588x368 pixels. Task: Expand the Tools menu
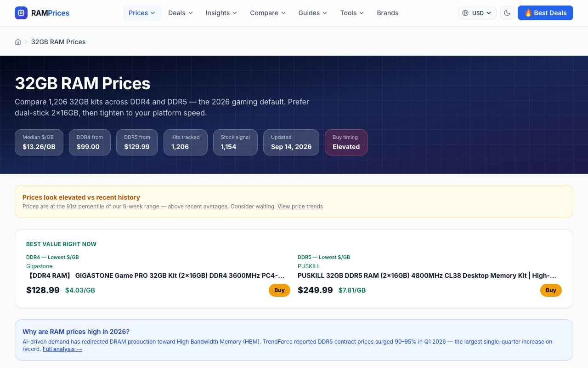352,13
